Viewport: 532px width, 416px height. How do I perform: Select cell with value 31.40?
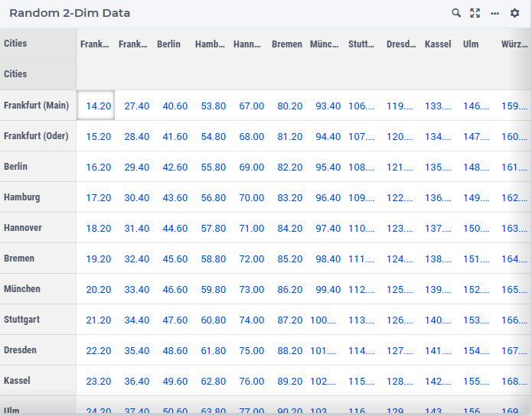(x=134, y=228)
